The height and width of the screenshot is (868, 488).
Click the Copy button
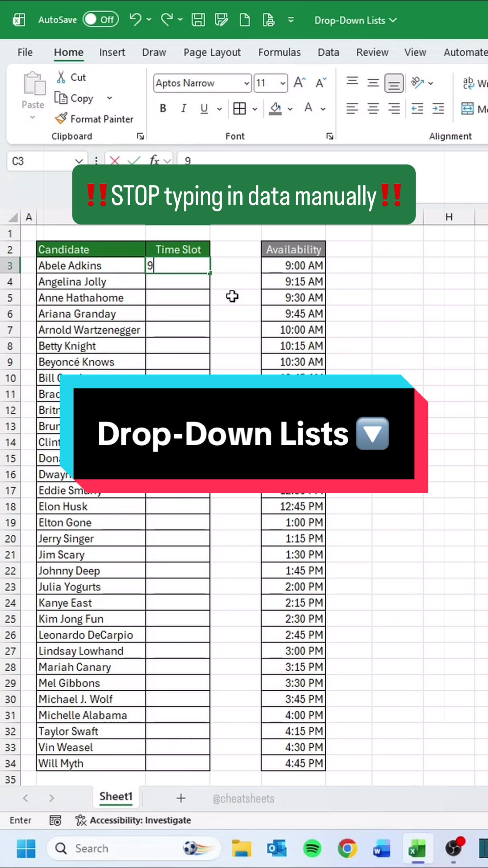click(74, 98)
